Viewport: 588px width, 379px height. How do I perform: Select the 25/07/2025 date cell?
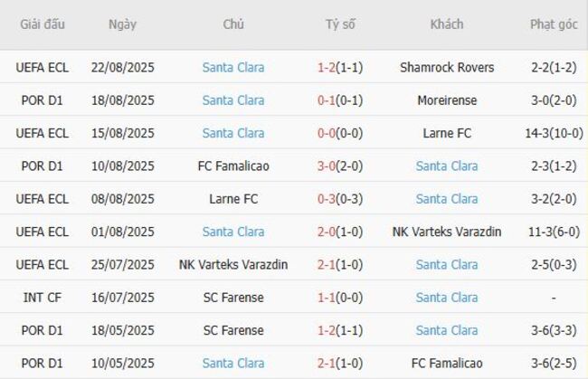coord(123,264)
